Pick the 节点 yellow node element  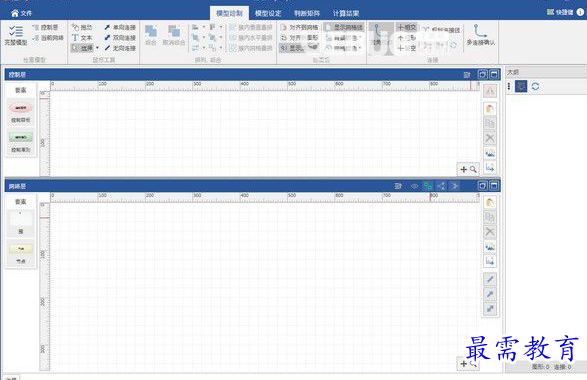point(21,253)
